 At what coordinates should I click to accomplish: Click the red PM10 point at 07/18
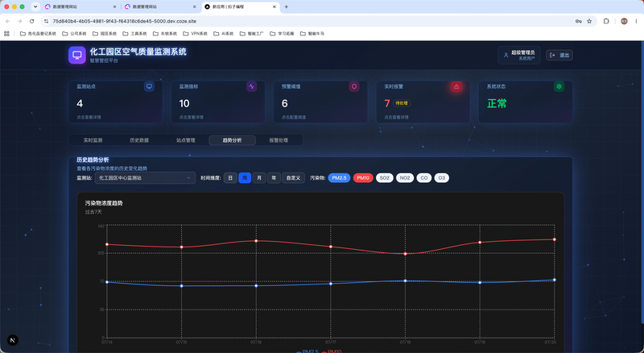[406, 254]
